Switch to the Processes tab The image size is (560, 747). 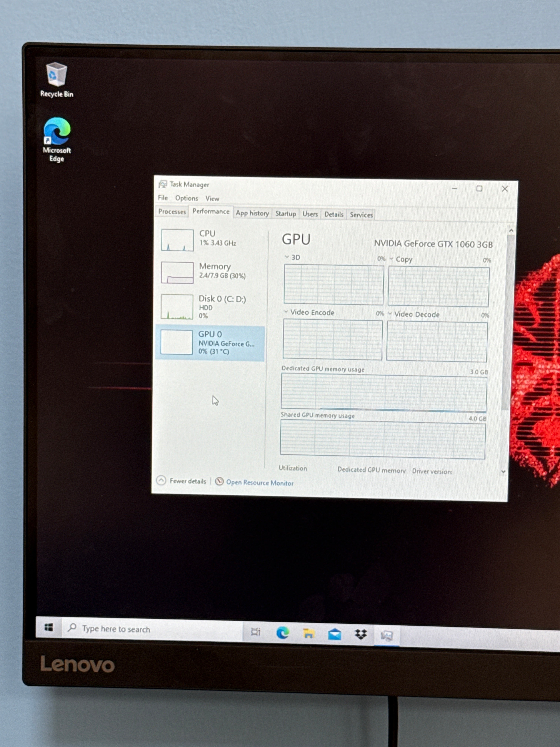(172, 211)
